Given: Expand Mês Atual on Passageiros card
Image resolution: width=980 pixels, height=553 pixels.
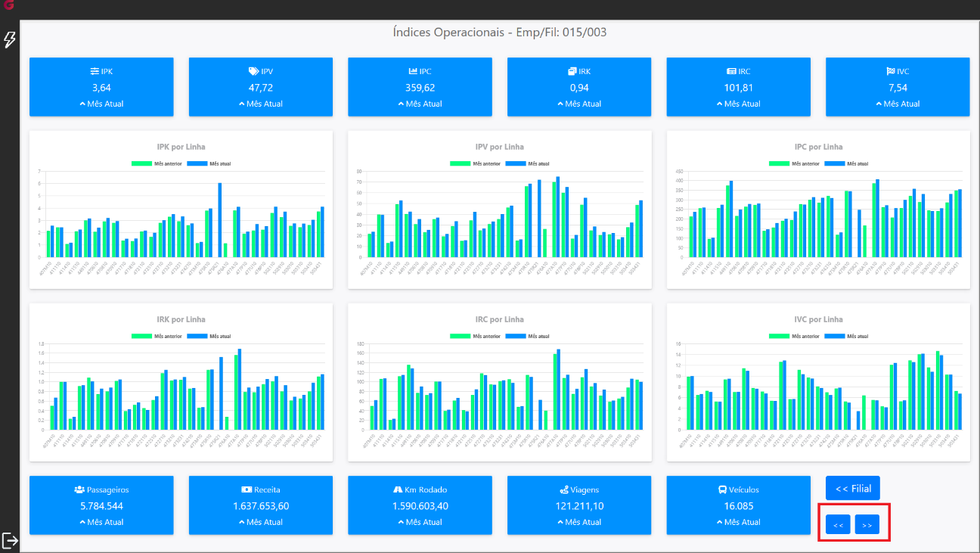Looking at the screenshot, I should click(x=101, y=522).
